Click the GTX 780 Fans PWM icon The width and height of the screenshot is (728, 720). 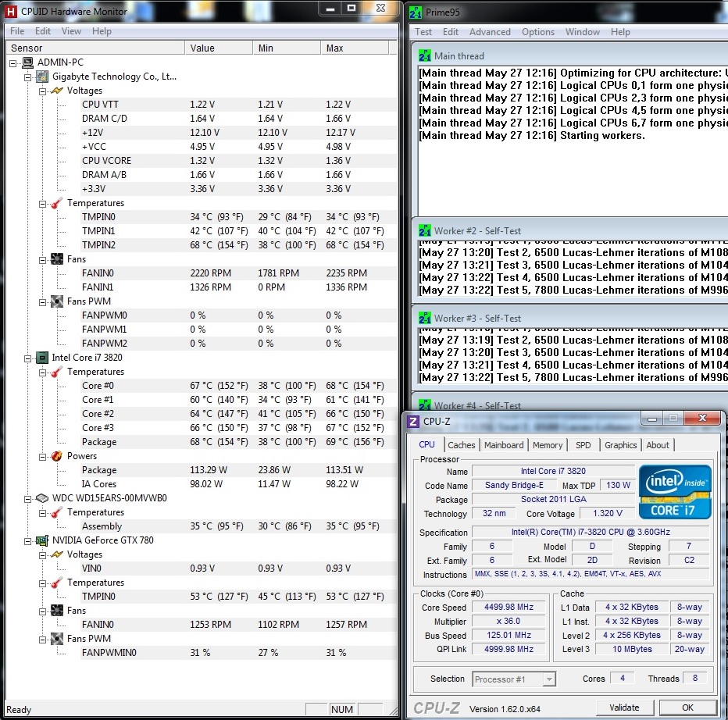pos(57,639)
